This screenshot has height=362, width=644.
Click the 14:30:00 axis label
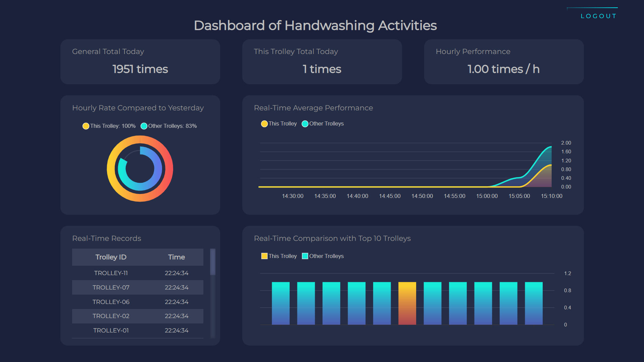pos(293,196)
